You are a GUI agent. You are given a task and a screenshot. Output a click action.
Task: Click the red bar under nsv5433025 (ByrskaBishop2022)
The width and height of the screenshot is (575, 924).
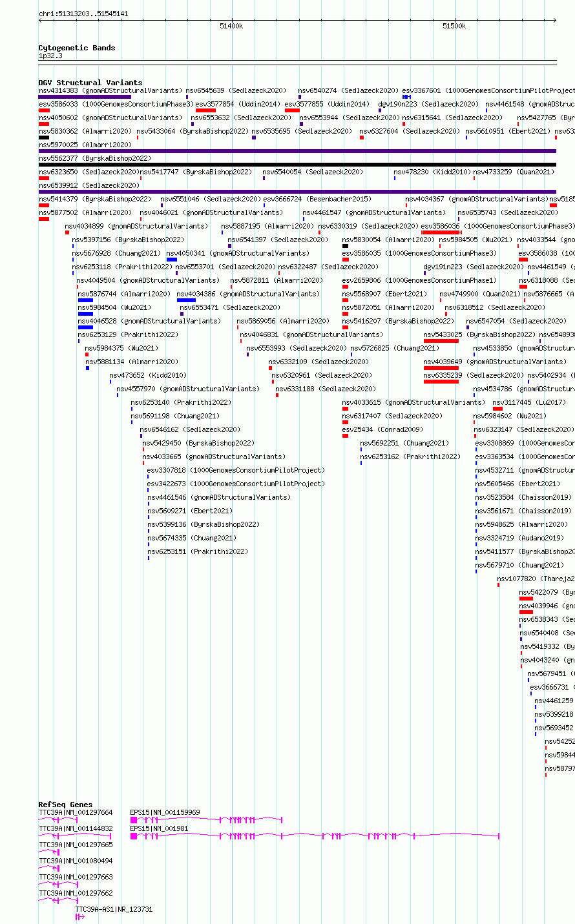click(x=441, y=341)
